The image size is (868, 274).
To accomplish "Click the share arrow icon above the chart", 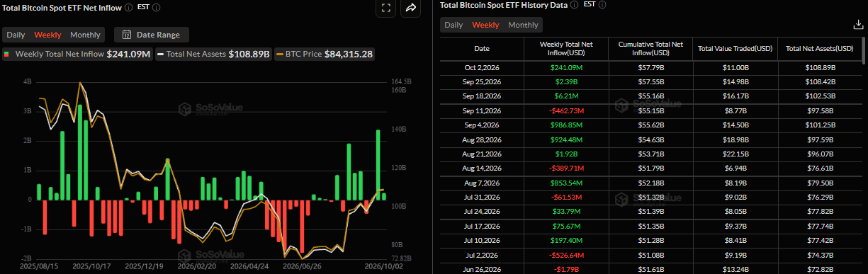I will (x=411, y=8).
